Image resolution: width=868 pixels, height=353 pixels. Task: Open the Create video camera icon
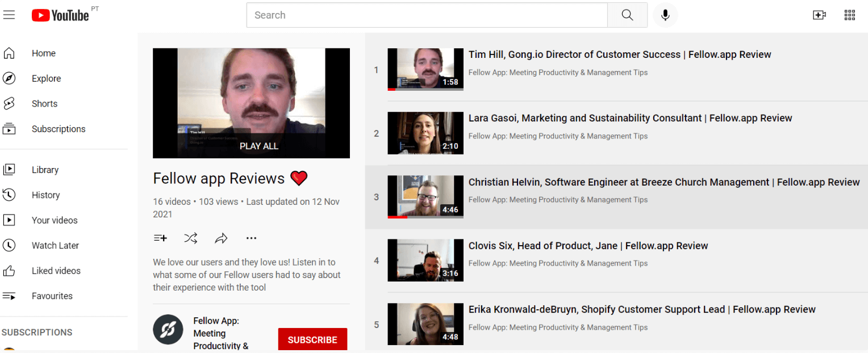pos(819,15)
